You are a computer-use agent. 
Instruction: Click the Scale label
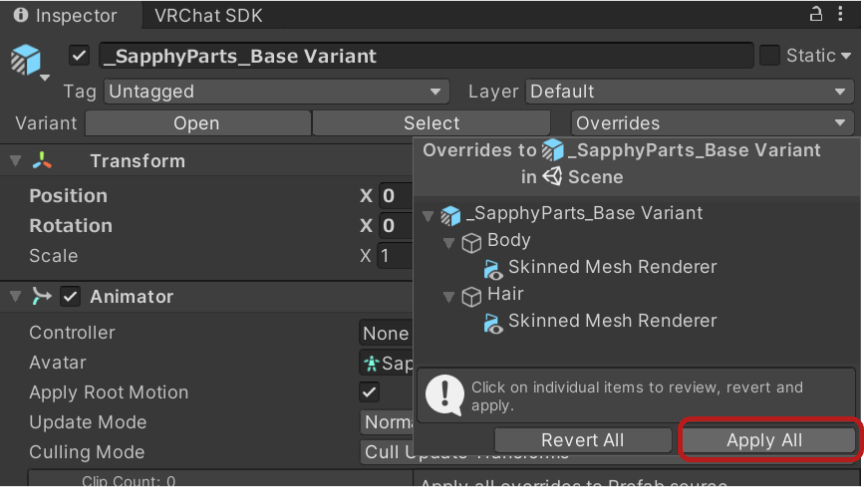coord(53,256)
